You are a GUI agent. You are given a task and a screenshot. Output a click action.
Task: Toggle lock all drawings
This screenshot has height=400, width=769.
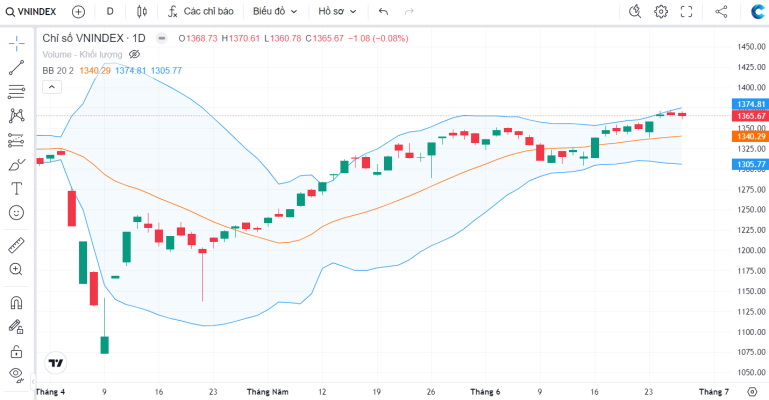click(16, 351)
